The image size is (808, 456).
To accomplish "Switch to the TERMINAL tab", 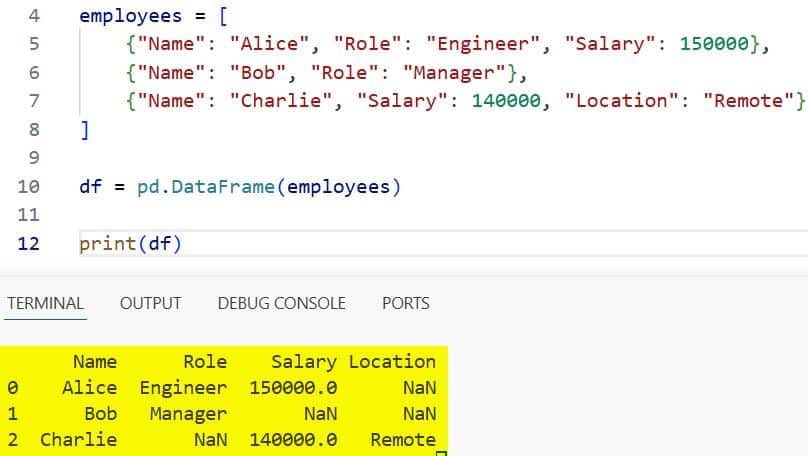I will click(x=45, y=303).
